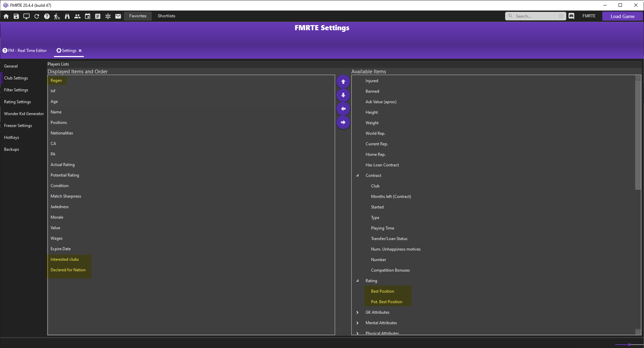Image resolution: width=644 pixels, height=348 pixels.
Task: Open the binoculars scout icon
Action: pyautogui.click(x=67, y=16)
